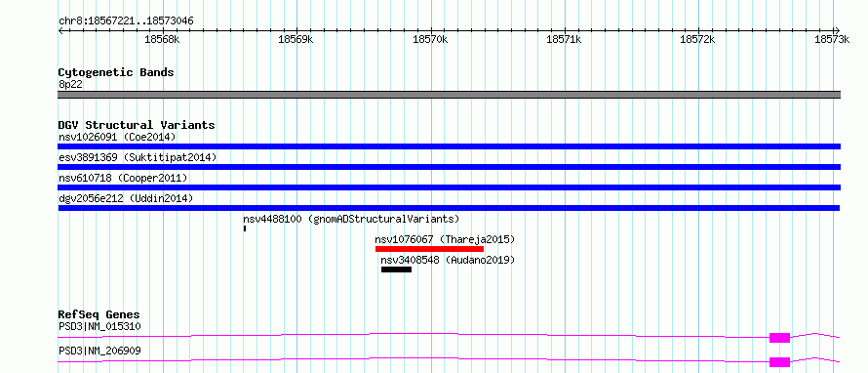Click the nsv4488100 (gnomADStructuralVariants) label
868x373 pixels.
tap(351, 219)
